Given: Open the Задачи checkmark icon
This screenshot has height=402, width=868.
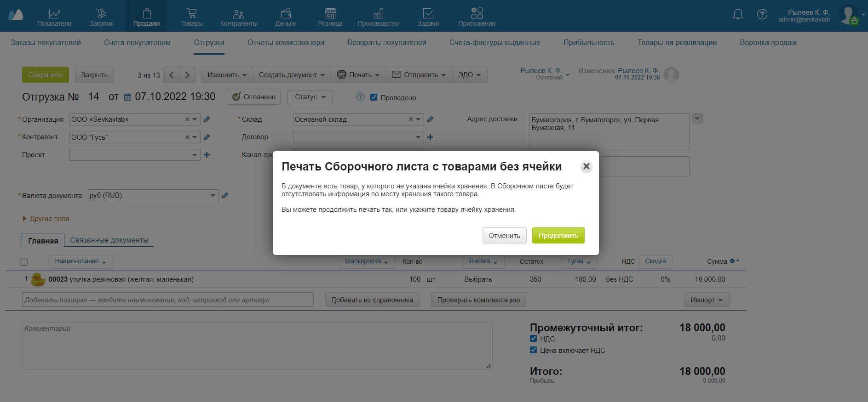Looking at the screenshot, I should [x=428, y=14].
